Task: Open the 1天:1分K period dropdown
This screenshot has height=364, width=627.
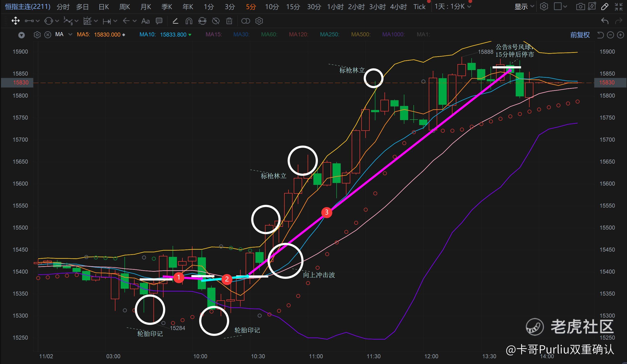Action: point(452,6)
